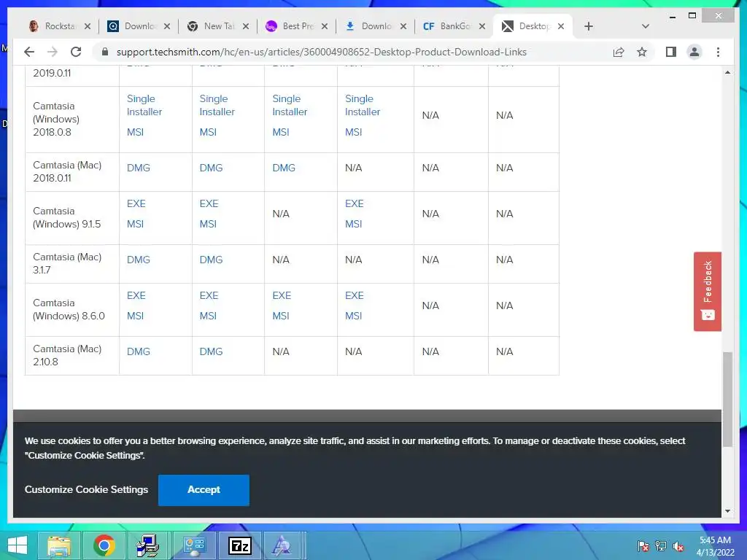Screen dimensions: 747x560
Task: Expand the tab search chevron
Action: click(x=646, y=26)
